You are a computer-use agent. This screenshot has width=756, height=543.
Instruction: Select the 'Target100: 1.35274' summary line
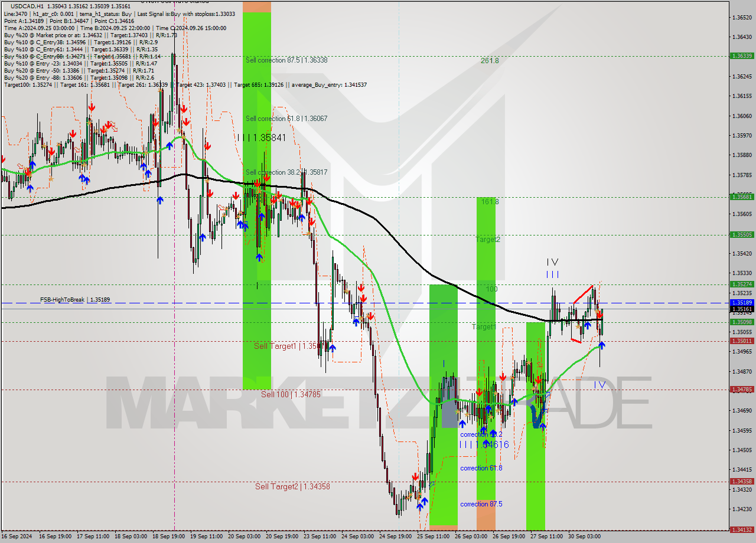point(185,85)
